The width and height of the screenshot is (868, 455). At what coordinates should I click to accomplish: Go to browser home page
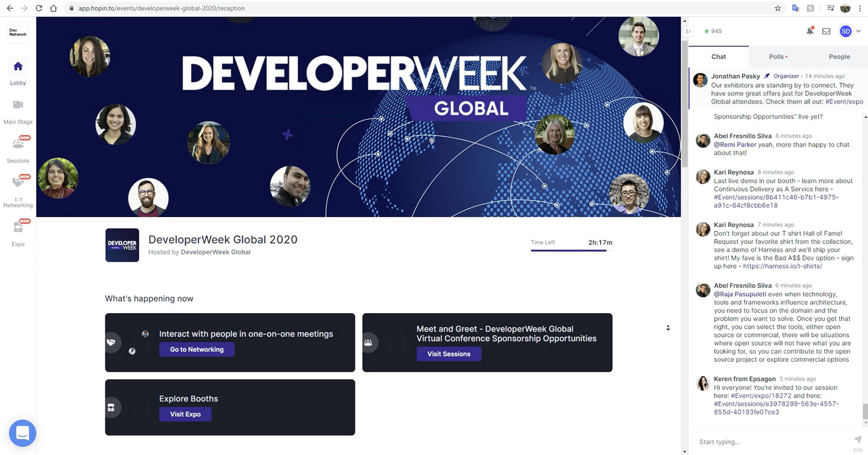point(53,8)
